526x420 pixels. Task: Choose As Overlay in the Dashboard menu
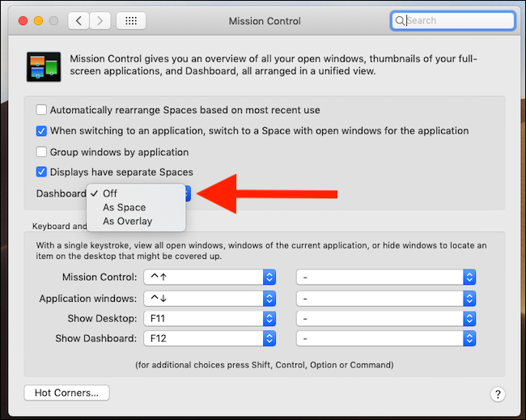click(x=136, y=221)
